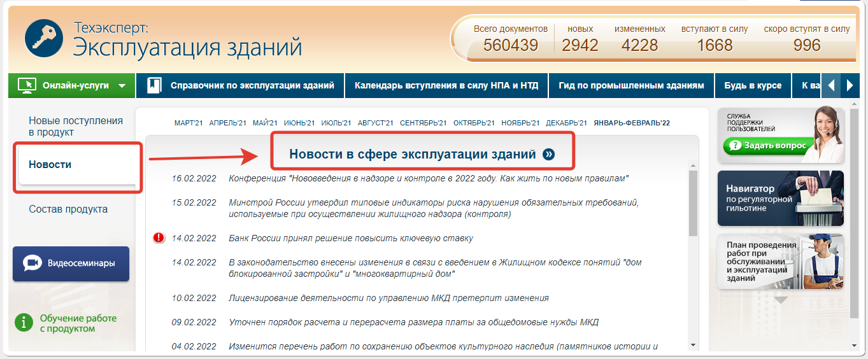Click the Эксплуатация зданий product title
Screen dimensions: 868x359
(x=187, y=48)
